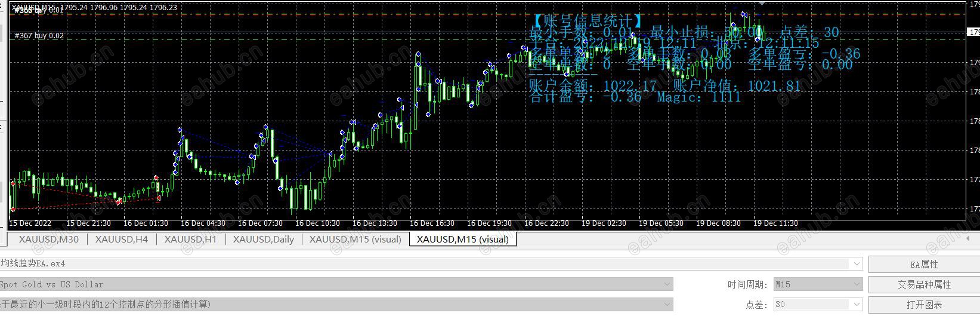Click the 账户余额: 1022.17 text line
This screenshot has height=316, width=980.
click(x=665, y=86)
